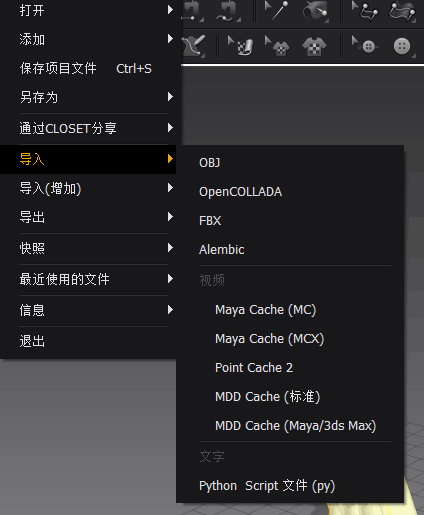Select the Edit Button tool with arrow

364,45
